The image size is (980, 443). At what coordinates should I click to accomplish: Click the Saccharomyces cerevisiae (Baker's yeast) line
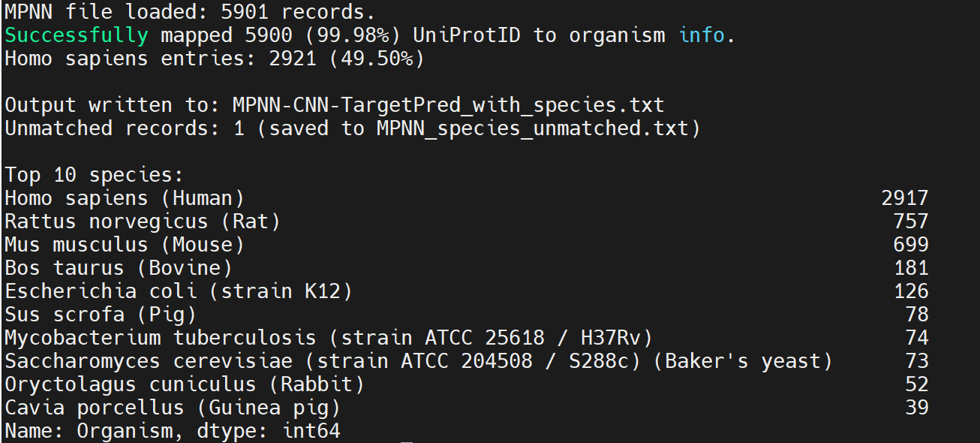point(419,361)
